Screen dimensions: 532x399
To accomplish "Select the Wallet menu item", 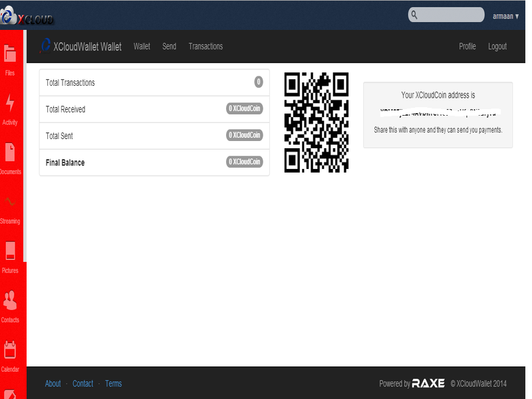I will tap(142, 47).
